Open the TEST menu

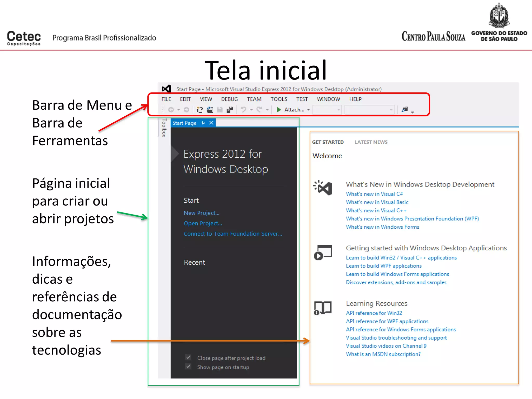click(x=302, y=99)
